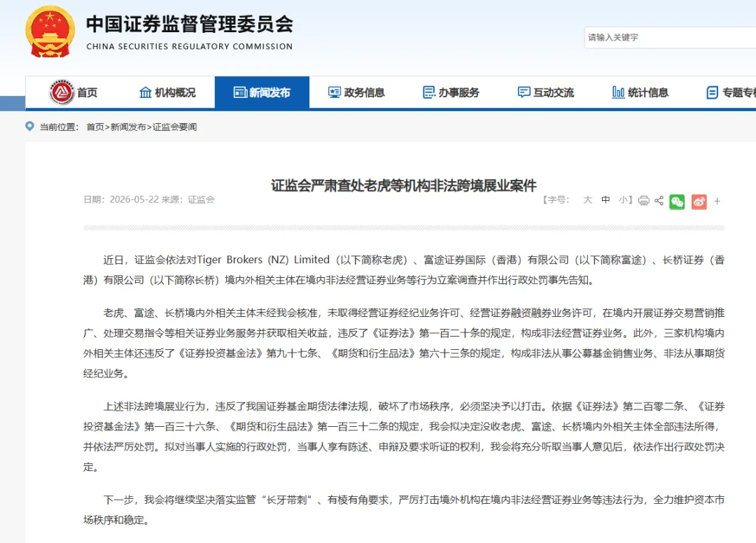
Task: Click the document icon beside 办事服务
Action: click(428, 92)
